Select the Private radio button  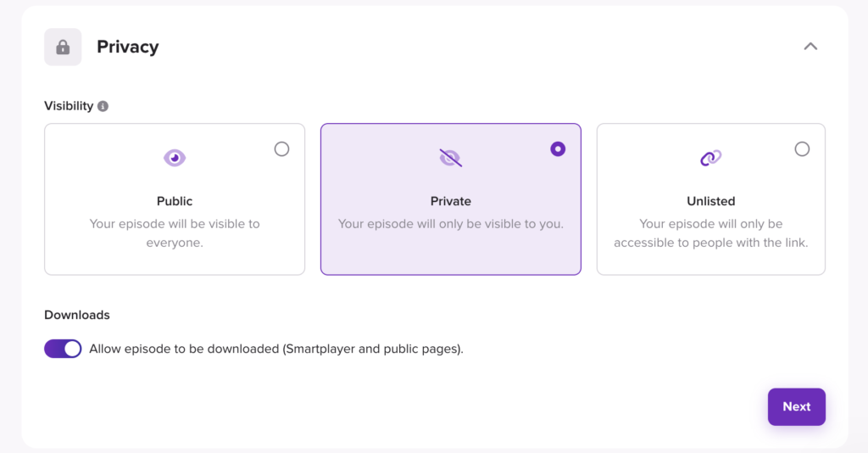coord(558,149)
